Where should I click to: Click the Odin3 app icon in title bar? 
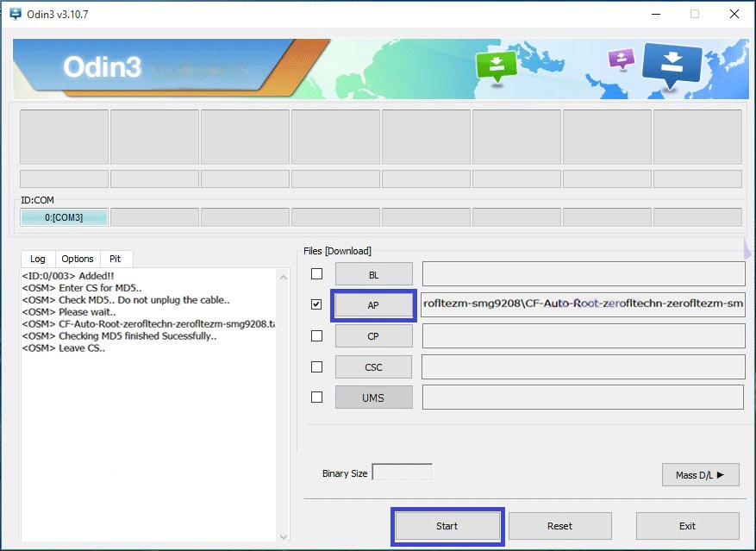[16, 14]
